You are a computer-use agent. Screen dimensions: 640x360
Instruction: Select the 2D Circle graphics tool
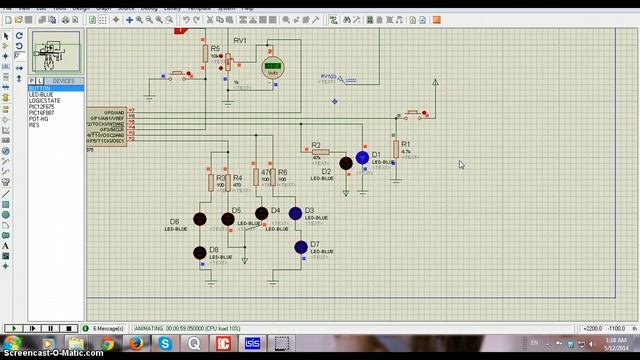[6, 215]
